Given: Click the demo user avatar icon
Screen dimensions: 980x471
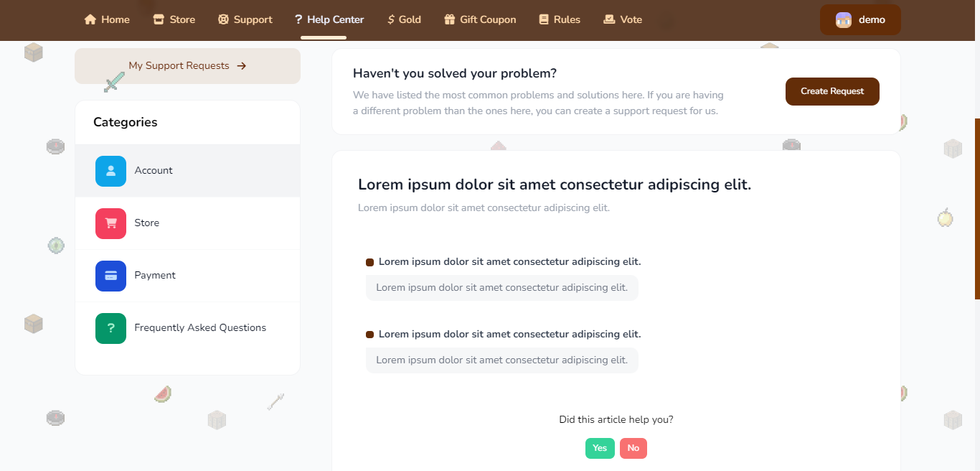Looking at the screenshot, I should (x=844, y=20).
